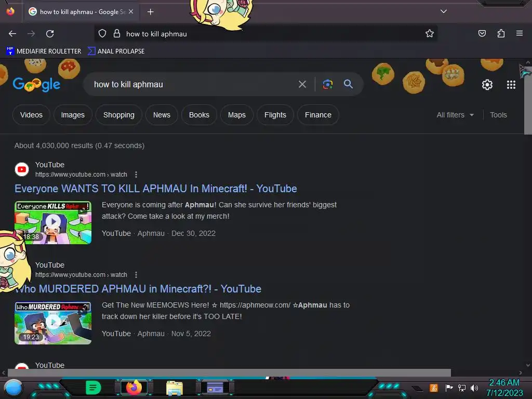The height and width of the screenshot is (399, 532).
Task: Play the 19:23 video thumbnail
Action: 53,323
